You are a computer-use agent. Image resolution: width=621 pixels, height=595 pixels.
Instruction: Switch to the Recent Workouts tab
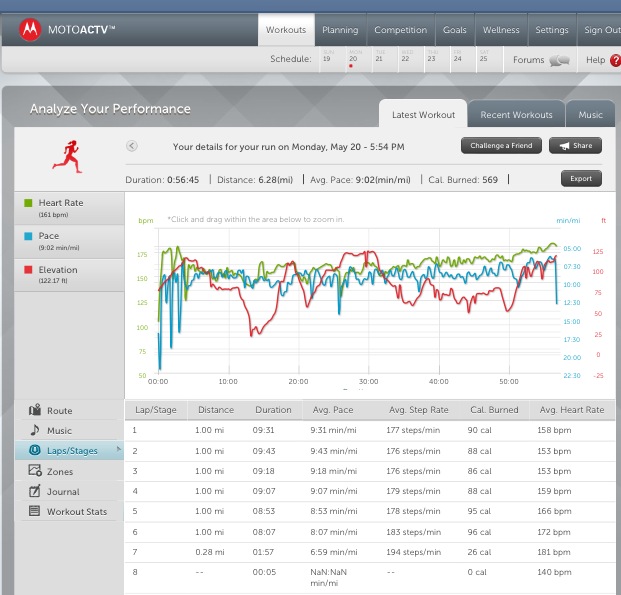tap(515, 115)
